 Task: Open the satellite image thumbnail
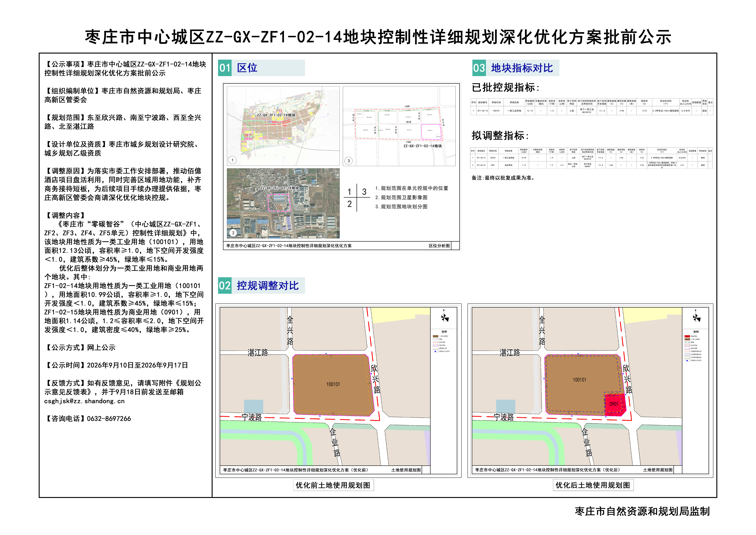(x=283, y=203)
